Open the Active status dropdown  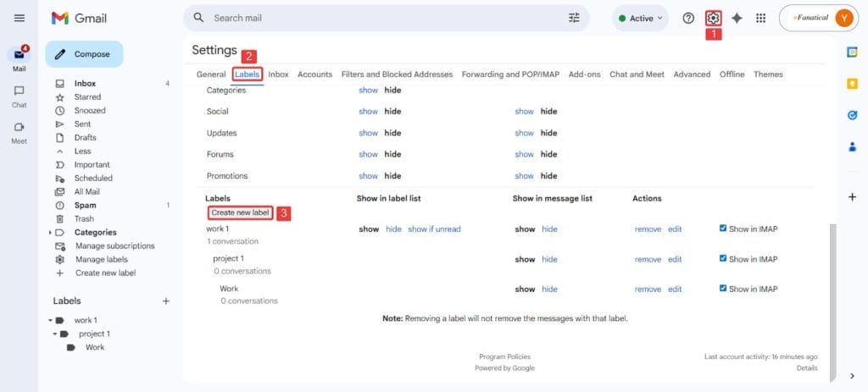pyautogui.click(x=640, y=18)
